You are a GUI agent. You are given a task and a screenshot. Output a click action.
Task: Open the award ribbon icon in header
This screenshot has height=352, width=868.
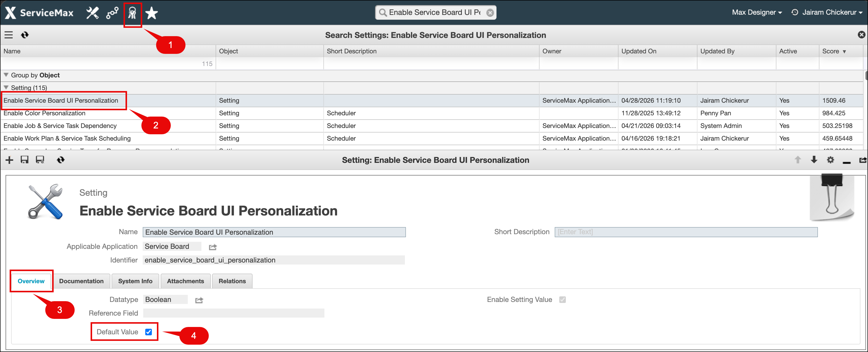click(x=132, y=13)
